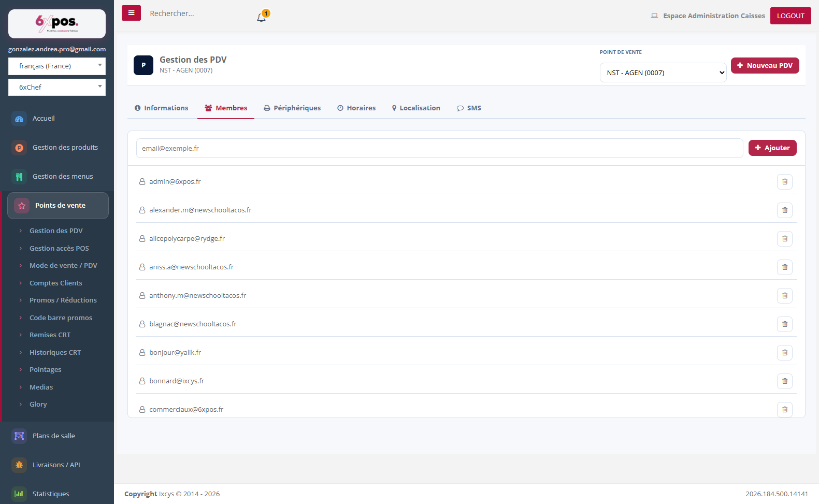The height and width of the screenshot is (504, 819).
Task: Click the Nouveau PDV button
Action: click(x=765, y=66)
